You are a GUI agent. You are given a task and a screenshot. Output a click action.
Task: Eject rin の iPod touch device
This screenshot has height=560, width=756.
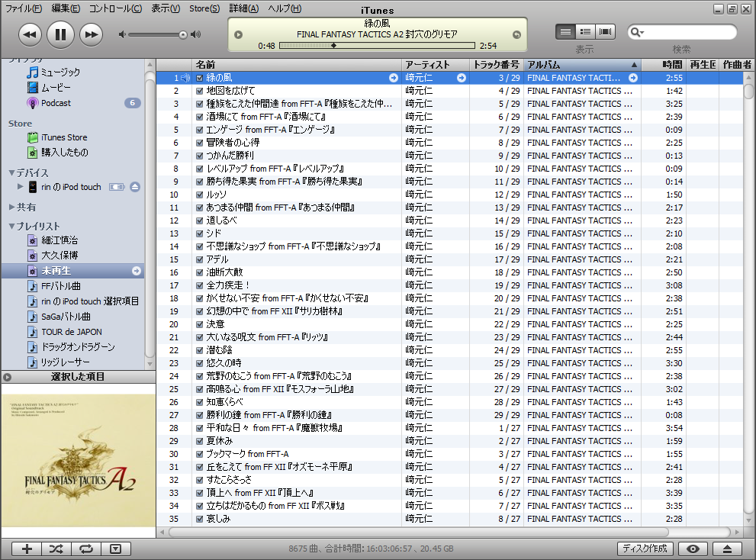[x=135, y=187]
